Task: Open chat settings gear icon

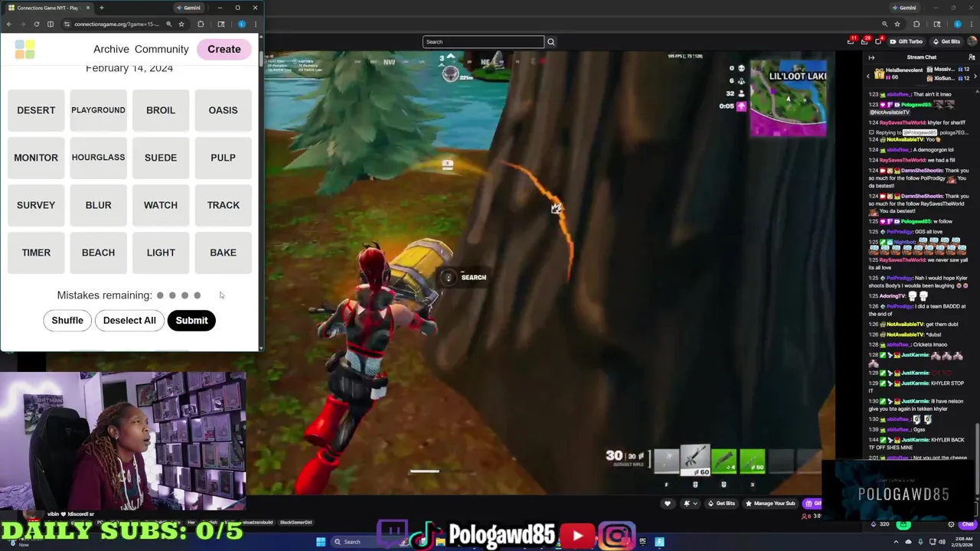Action: [952, 524]
